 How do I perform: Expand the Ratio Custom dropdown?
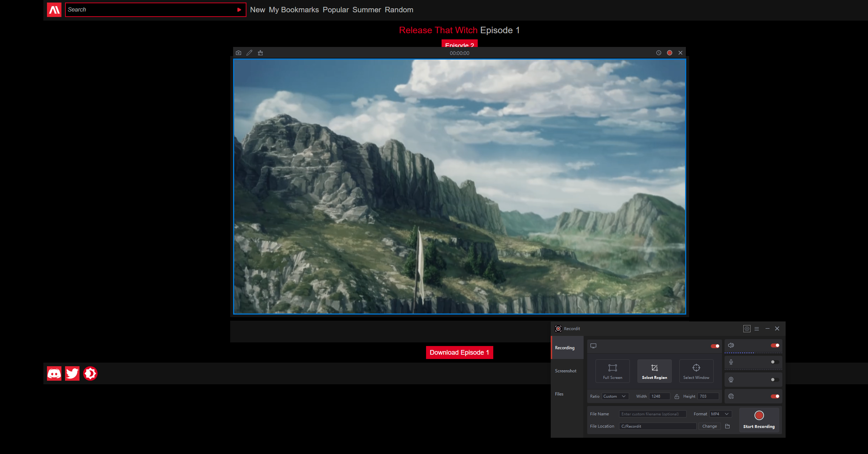click(x=615, y=397)
